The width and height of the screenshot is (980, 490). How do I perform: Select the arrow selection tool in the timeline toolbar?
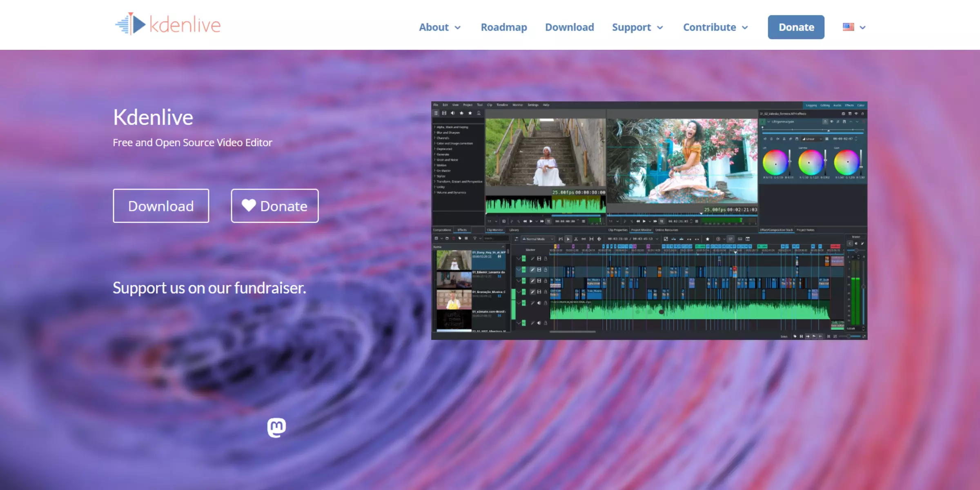click(568, 239)
